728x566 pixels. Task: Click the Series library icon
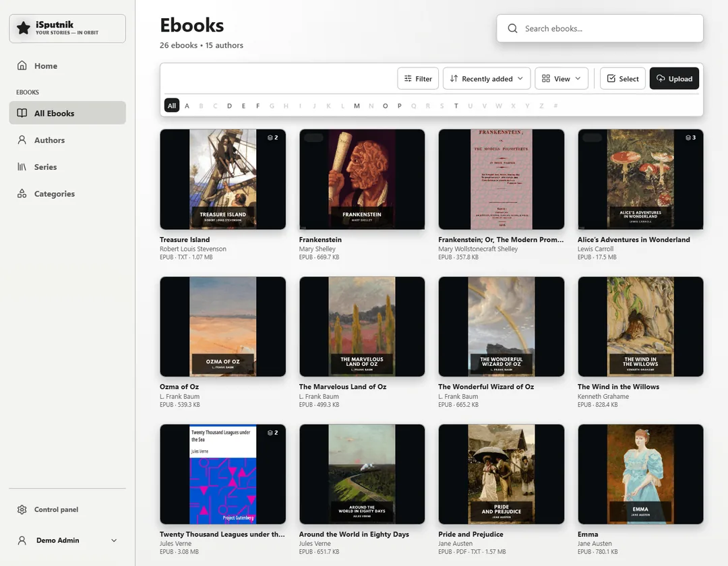click(x=22, y=166)
